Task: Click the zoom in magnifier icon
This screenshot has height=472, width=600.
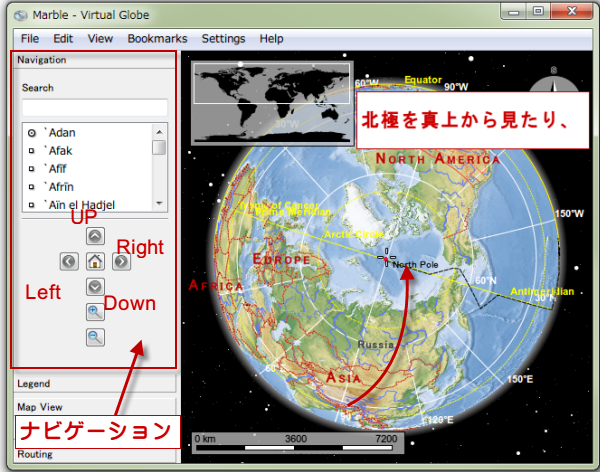Action: (x=95, y=312)
